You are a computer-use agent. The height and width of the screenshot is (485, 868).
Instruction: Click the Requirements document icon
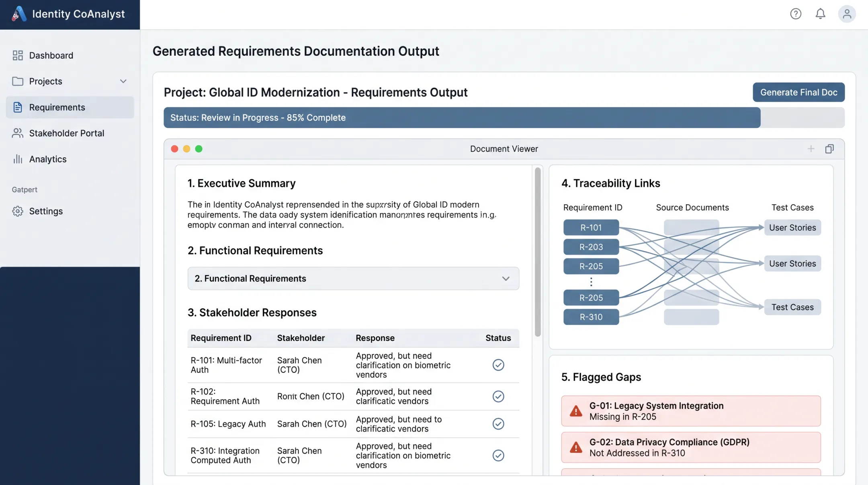pyautogui.click(x=18, y=107)
